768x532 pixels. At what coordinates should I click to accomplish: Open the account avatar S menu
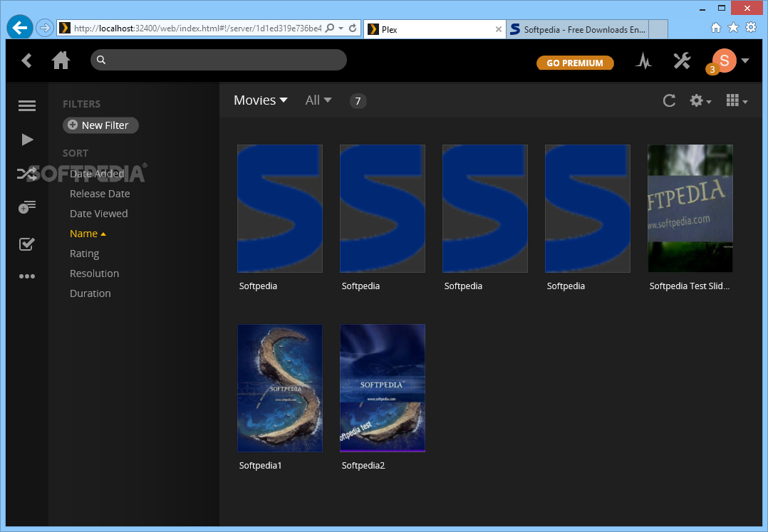click(x=725, y=61)
